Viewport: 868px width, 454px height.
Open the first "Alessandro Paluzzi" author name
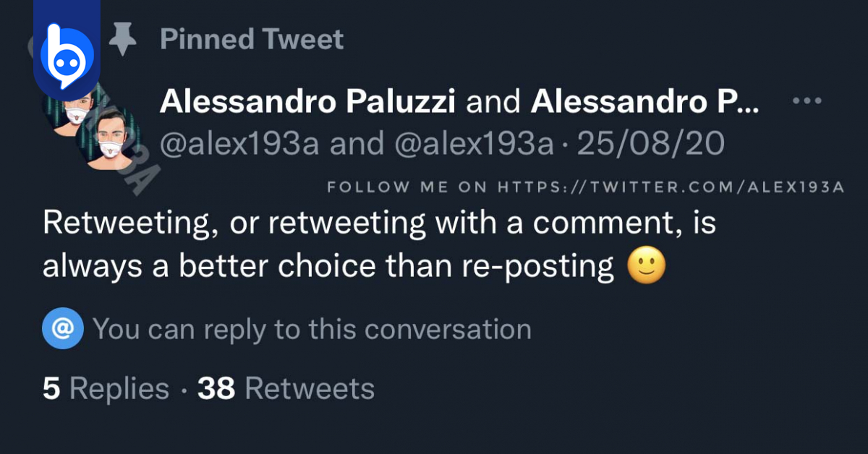coord(307,103)
